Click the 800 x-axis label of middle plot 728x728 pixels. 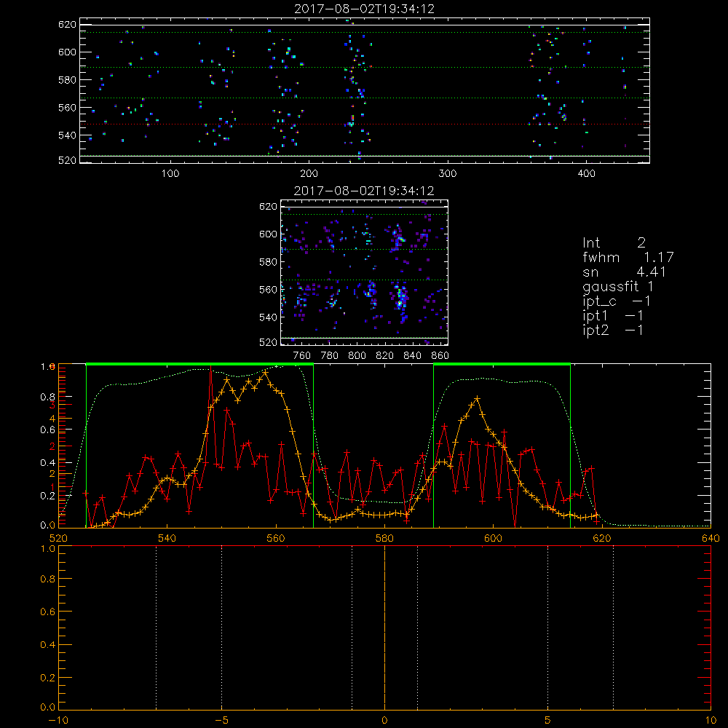(357, 356)
